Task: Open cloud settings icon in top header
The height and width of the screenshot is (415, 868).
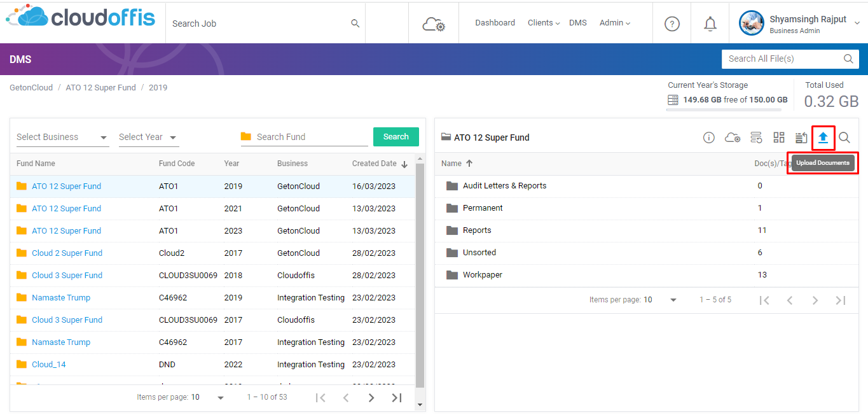Action: pos(434,24)
